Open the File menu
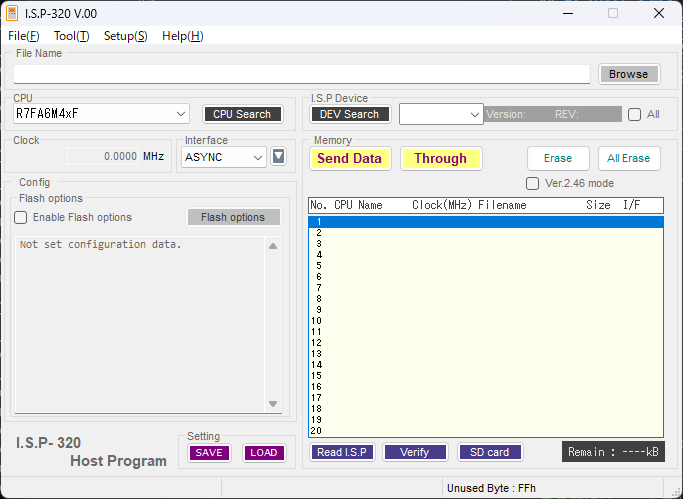The image size is (683, 499). pos(23,36)
